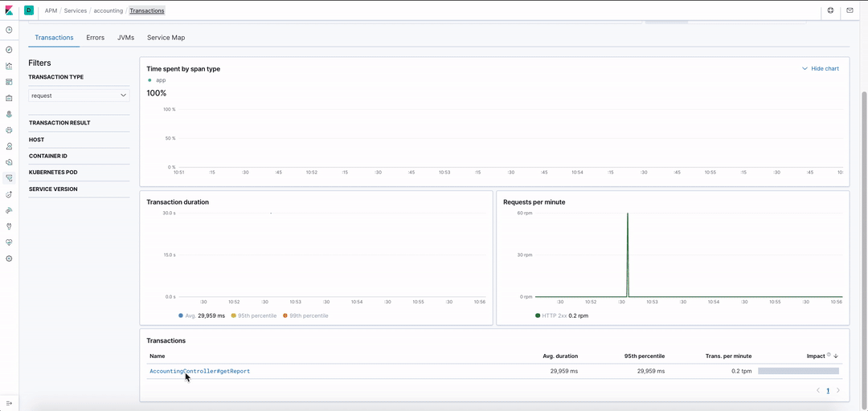Switch to the JVMs tab
Image resolution: width=868 pixels, height=411 pixels.
click(x=125, y=38)
